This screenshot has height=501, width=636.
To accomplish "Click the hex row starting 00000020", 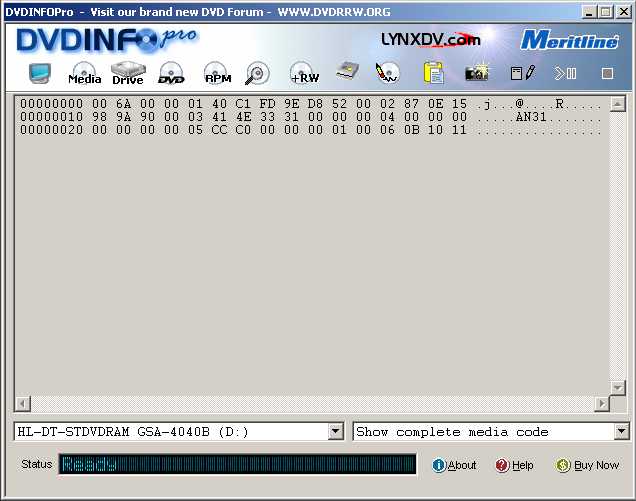I will [x=310, y=130].
